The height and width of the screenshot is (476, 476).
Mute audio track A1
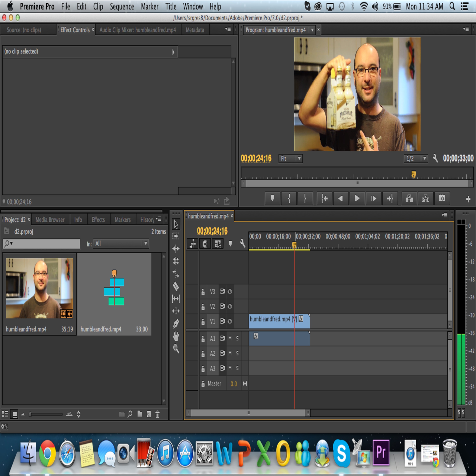coord(230,339)
